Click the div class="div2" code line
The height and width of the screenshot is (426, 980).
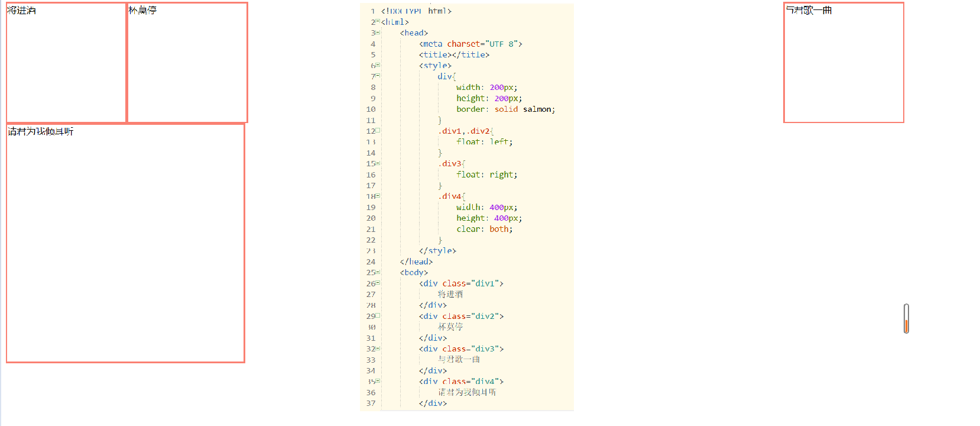[x=461, y=316]
